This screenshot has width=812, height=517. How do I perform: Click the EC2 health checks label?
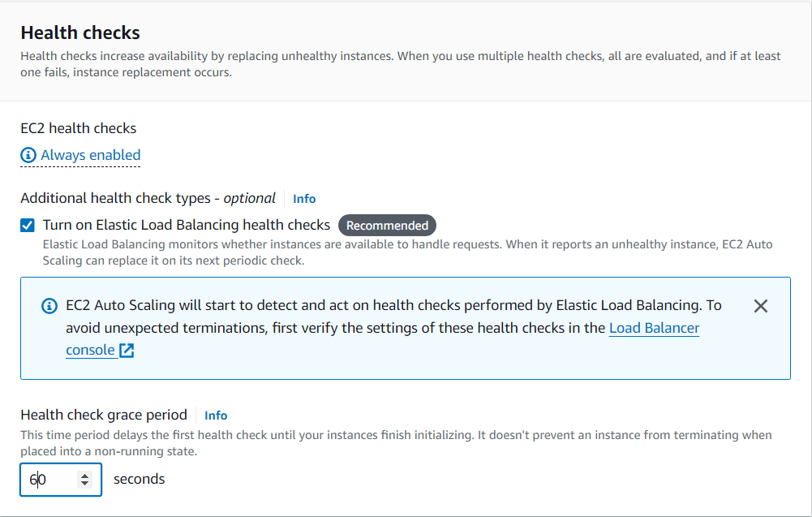coord(78,127)
